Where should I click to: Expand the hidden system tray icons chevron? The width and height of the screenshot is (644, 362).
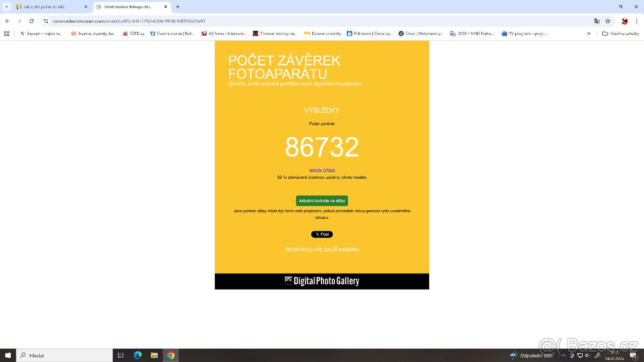[x=563, y=355]
